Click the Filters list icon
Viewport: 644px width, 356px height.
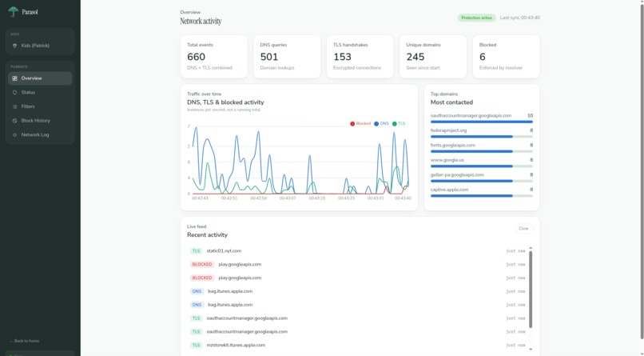coord(15,106)
